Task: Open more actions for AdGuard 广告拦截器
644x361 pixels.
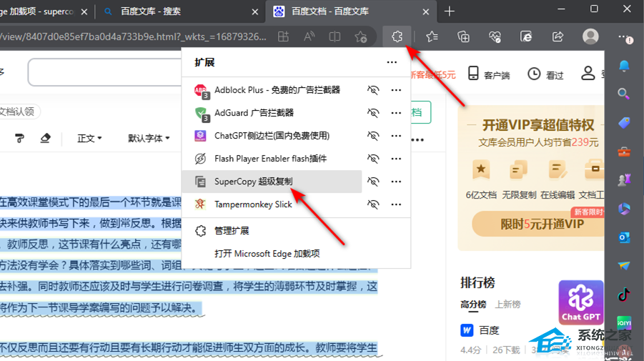Action: click(396, 112)
